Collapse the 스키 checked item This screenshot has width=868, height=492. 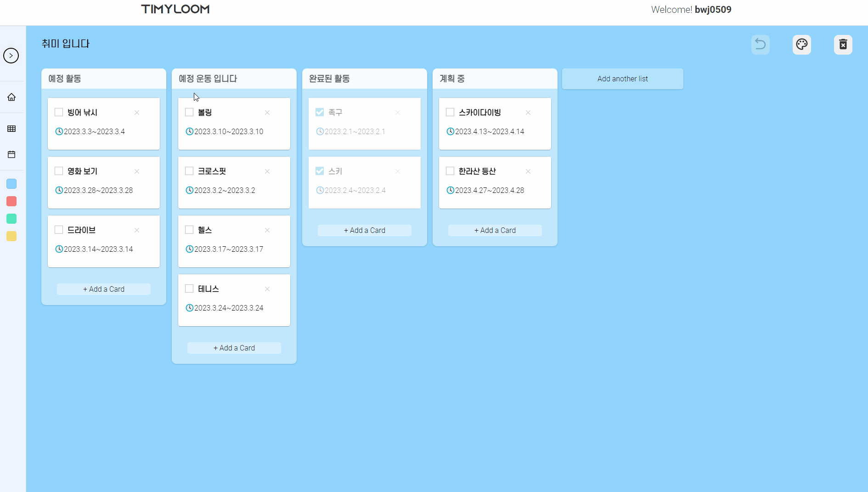[x=320, y=171]
